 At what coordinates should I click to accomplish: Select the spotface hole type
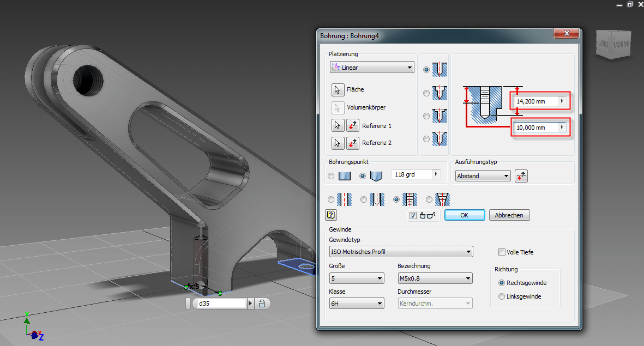(426, 116)
